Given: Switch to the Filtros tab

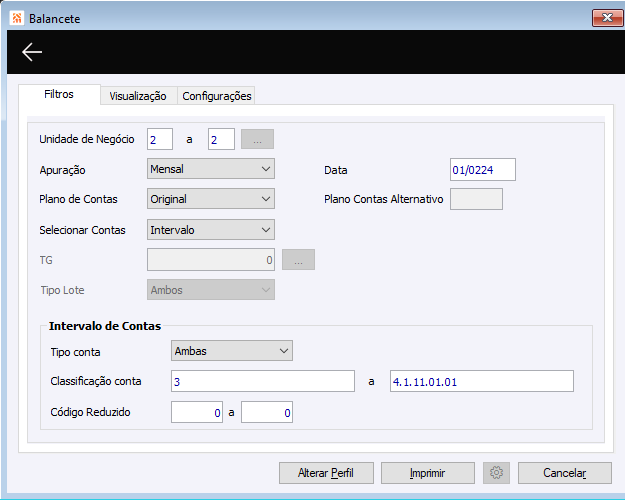Looking at the screenshot, I should (59, 94).
